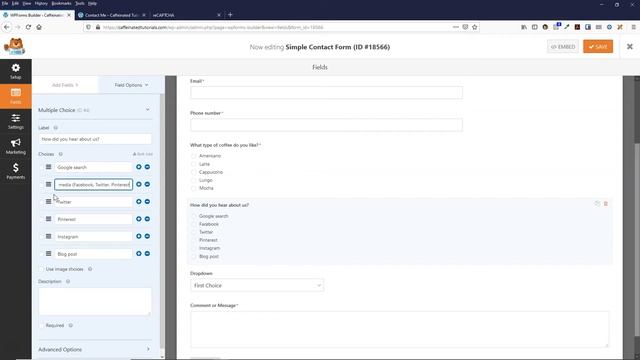The height and width of the screenshot is (360, 640).
Task: Set Pinterest as default choice in options
Action: click(41, 219)
